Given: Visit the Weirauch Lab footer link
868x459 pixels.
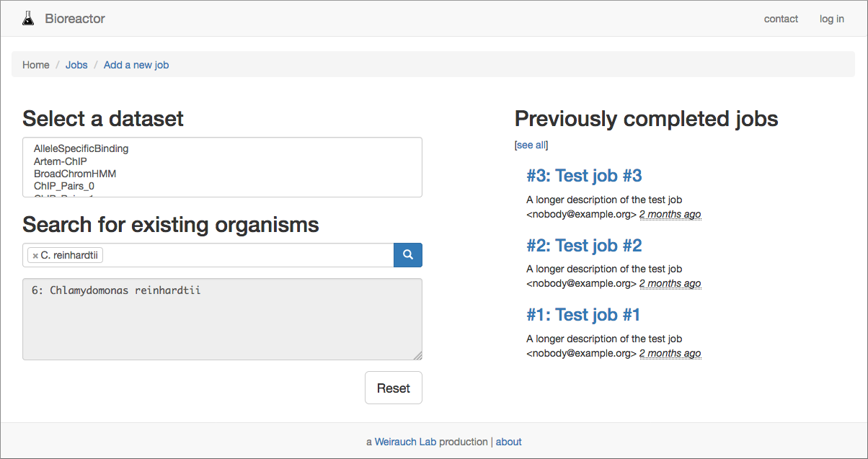Looking at the screenshot, I should click(405, 442).
